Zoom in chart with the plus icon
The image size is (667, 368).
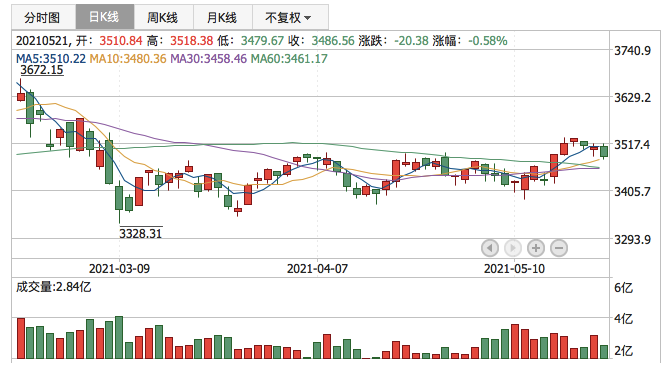(x=536, y=248)
